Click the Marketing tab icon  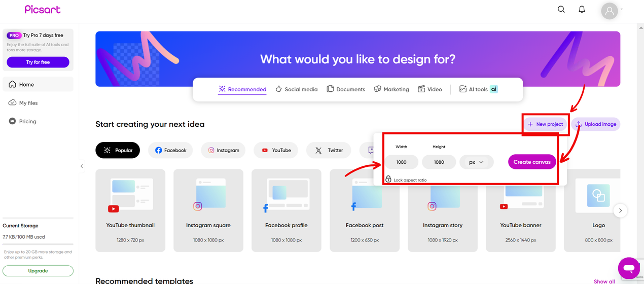tap(377, 89)
